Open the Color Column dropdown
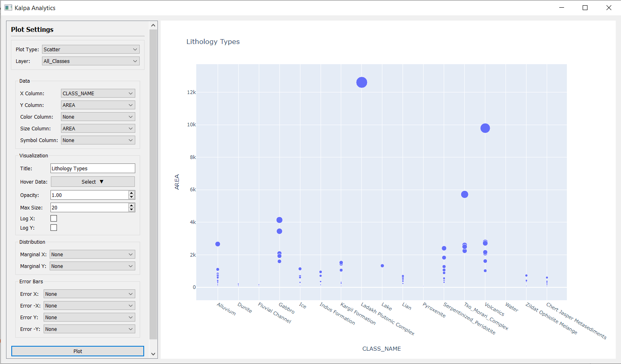This screenshot has width=621, height=364. [98, 117]
